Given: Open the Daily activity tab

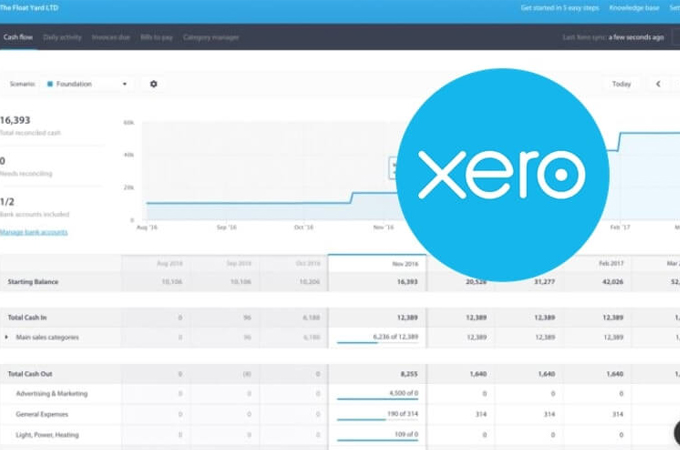Looking at the screenshot, I should coord(62,37).
